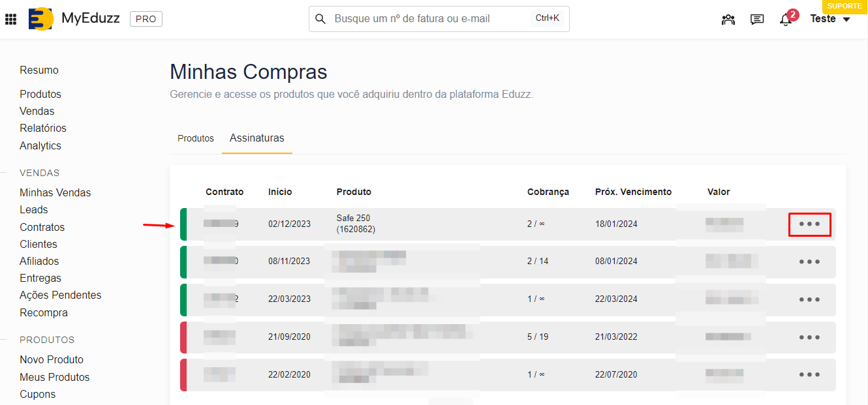Screen dimensions: 868x405
Task: Open the people/community icon in header
Action: click(x=728, y=20)
